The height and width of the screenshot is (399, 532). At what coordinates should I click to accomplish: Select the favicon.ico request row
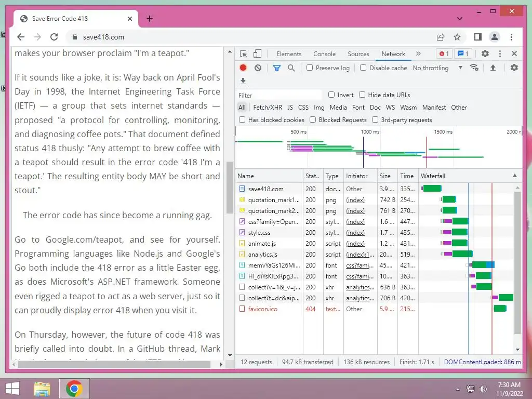tap(327, 309)
